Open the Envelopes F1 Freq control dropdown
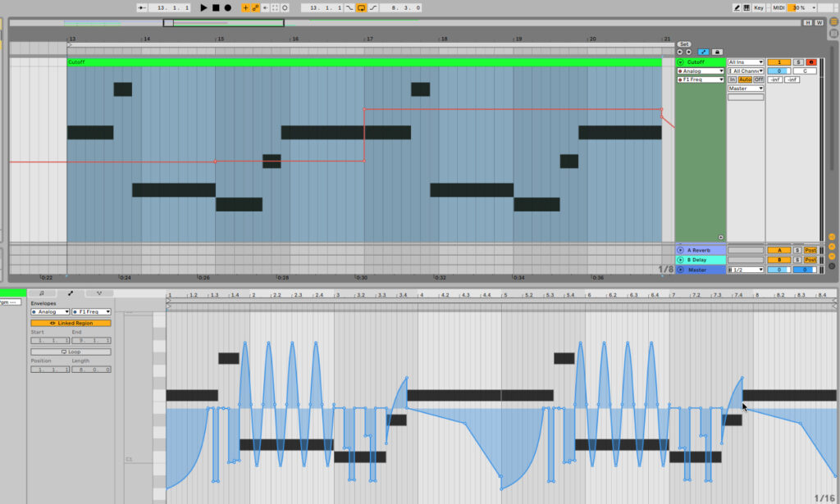This screenshot has height=504, width=840. click(92, 311)
